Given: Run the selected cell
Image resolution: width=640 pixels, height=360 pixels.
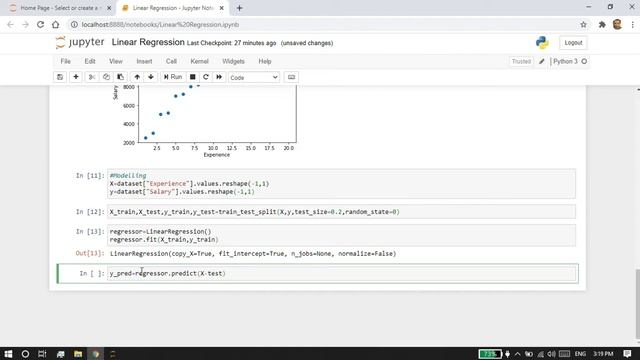Looking at the screenshot, I should point(173,77).
